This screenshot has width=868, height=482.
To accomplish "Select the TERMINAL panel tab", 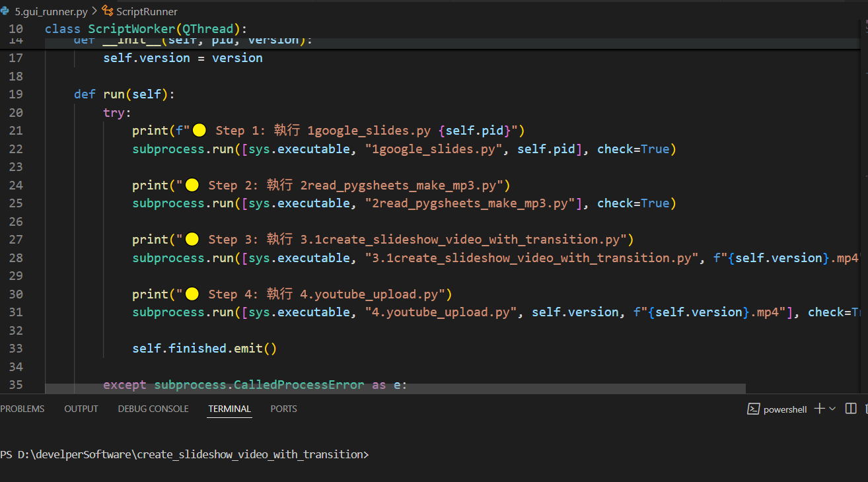I will coord(229,409).
